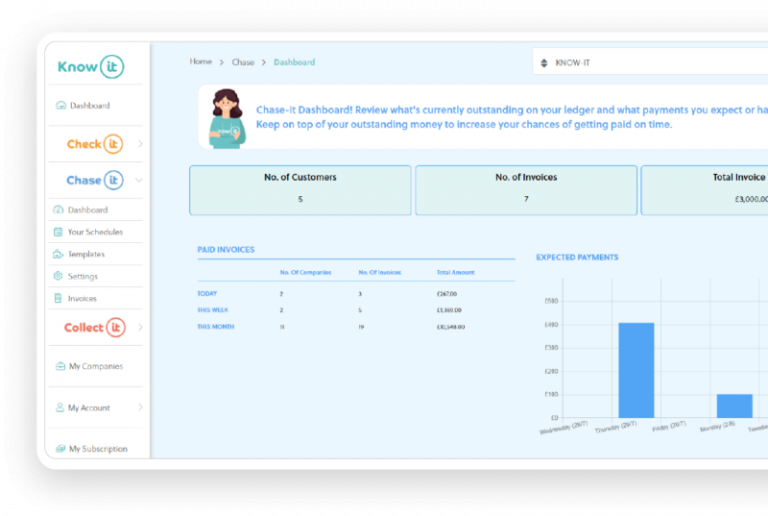768x516 pixels.
Task: Click the Total Invoice card
Action: pos(704,190)
